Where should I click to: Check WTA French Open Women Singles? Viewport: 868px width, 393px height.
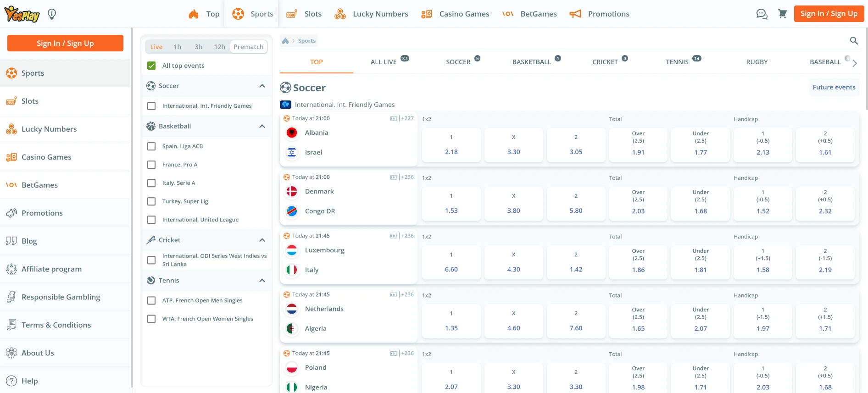click(151, 319)
